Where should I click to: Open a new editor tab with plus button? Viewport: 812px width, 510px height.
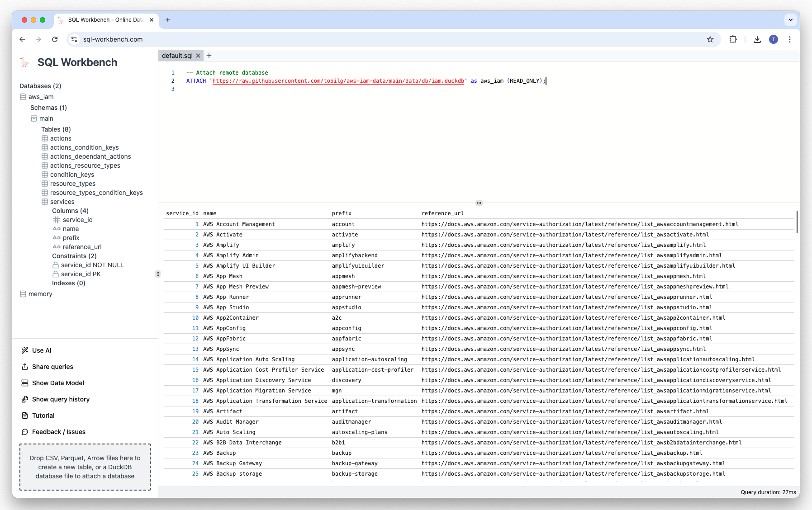(x=209, y=55)
